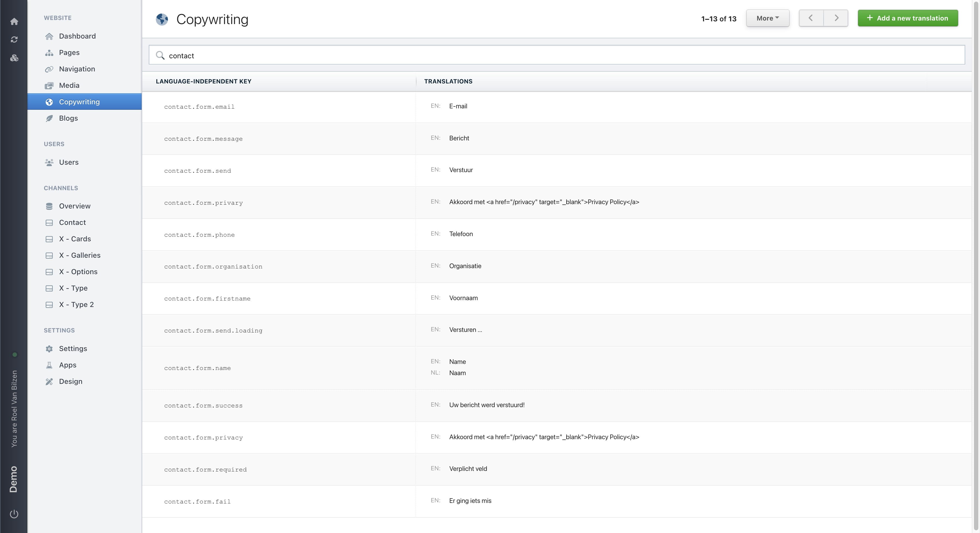Add a new translation
Screen dimensions: 980x533
[907, 18]
